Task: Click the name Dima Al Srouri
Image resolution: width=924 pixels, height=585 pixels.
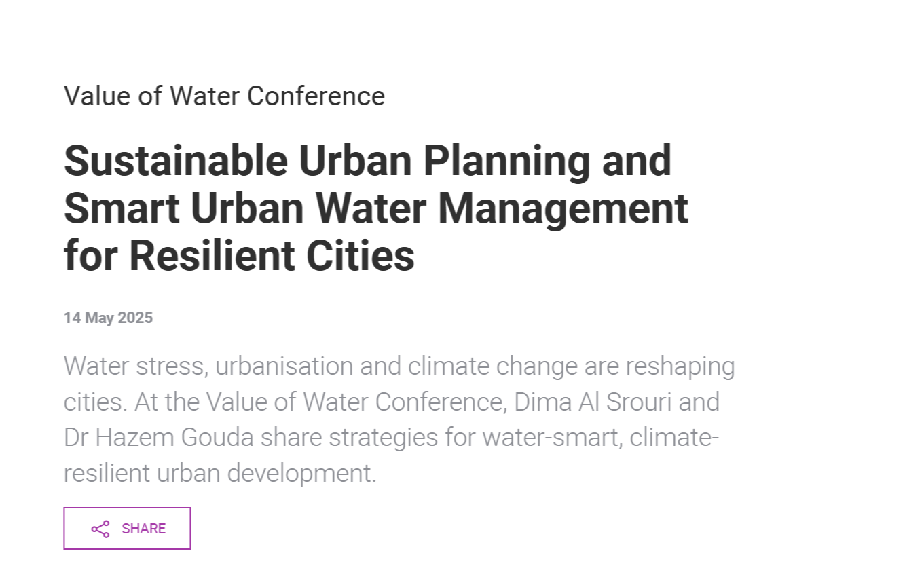Action: tap(592, 402)
